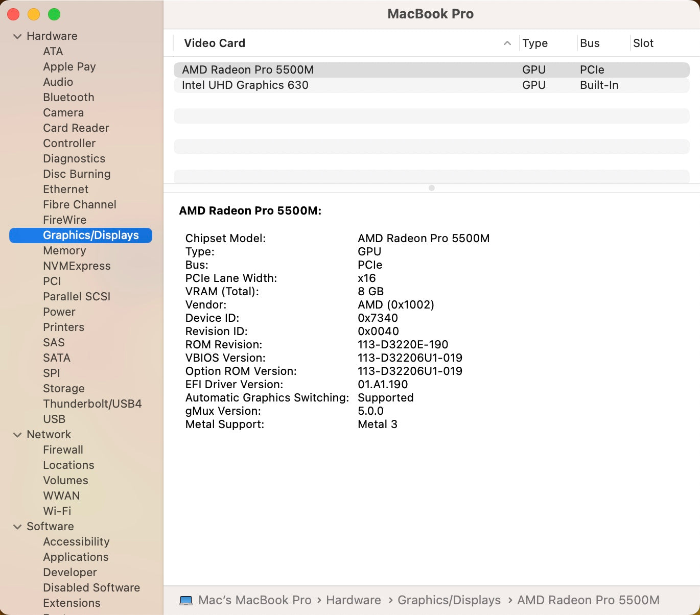Click AMD Radeon Pro 5500M in path bar
The height and width of the screenshot is (615, 700).
point(588,600)
